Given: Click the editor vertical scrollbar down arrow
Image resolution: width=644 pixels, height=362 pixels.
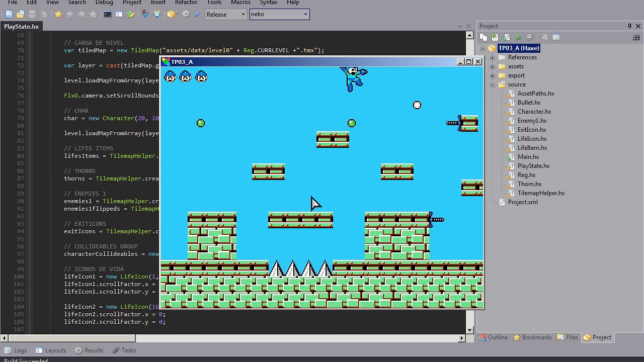Looking at the screenshot, I should pos(470,330).
